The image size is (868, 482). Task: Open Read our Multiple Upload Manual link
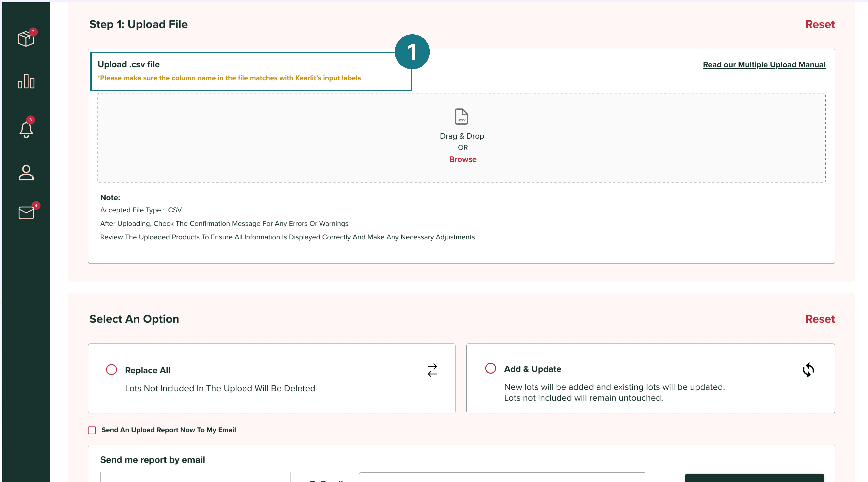[764, 65]
